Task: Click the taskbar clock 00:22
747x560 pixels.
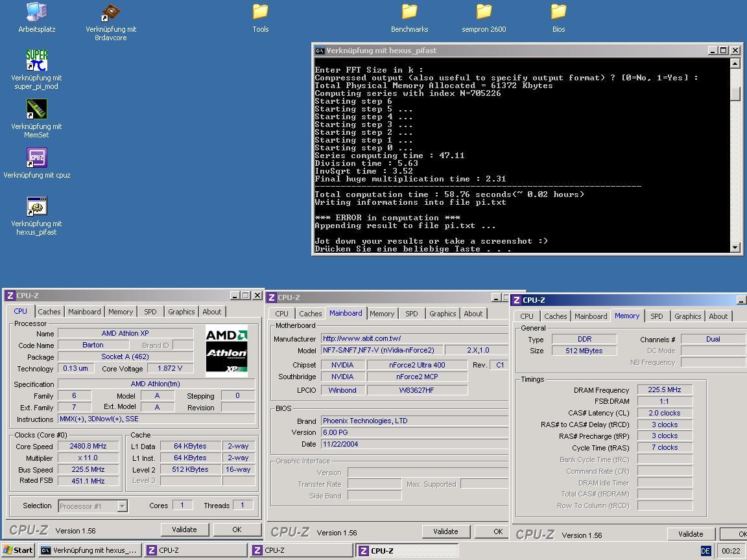Action: click(731, 551)
